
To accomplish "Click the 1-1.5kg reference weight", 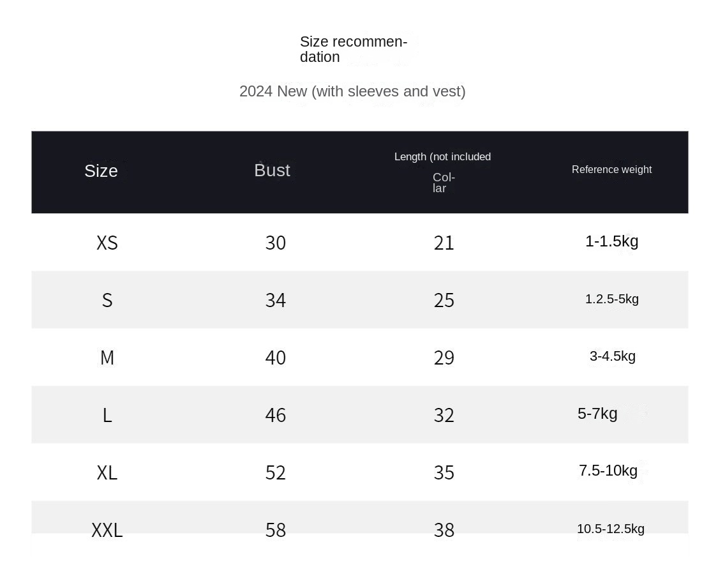I will tap(611, 241).
